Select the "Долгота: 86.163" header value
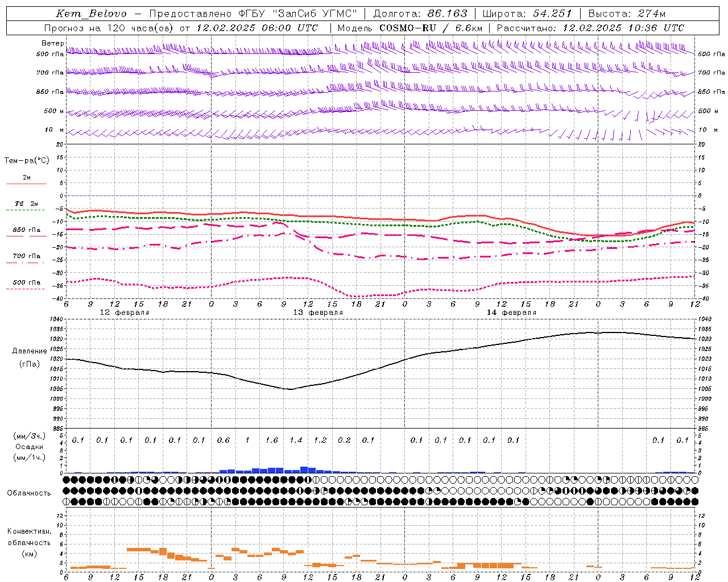728x582 pixels. [x=420, y=14]
